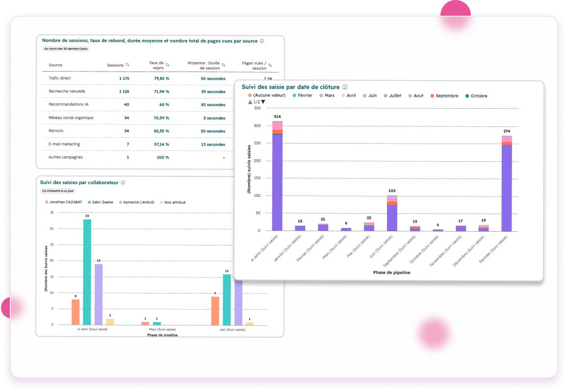
Task: Click bounce rate 71,94 %
Action: point(161,92)
